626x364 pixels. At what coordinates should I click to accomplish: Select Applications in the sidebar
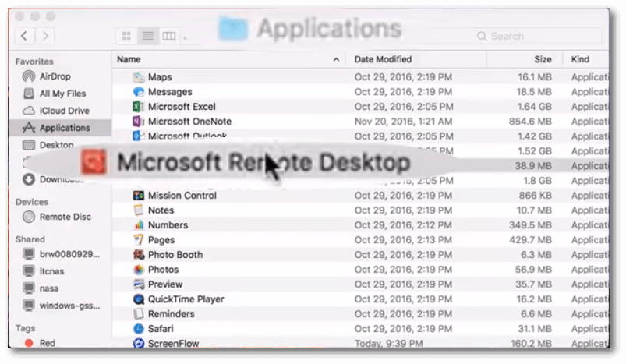pyautogui.click(x=60, y=128)
